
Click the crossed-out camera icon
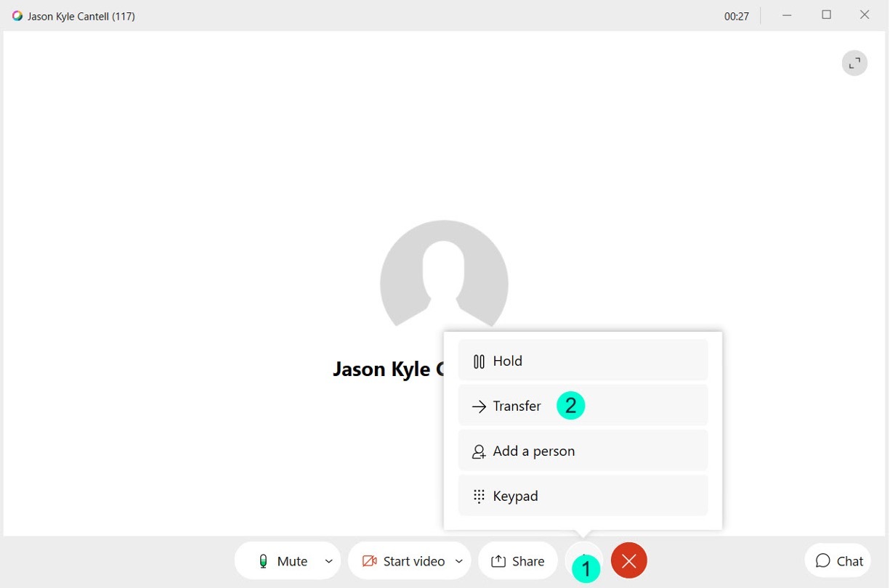pos(369,561)
